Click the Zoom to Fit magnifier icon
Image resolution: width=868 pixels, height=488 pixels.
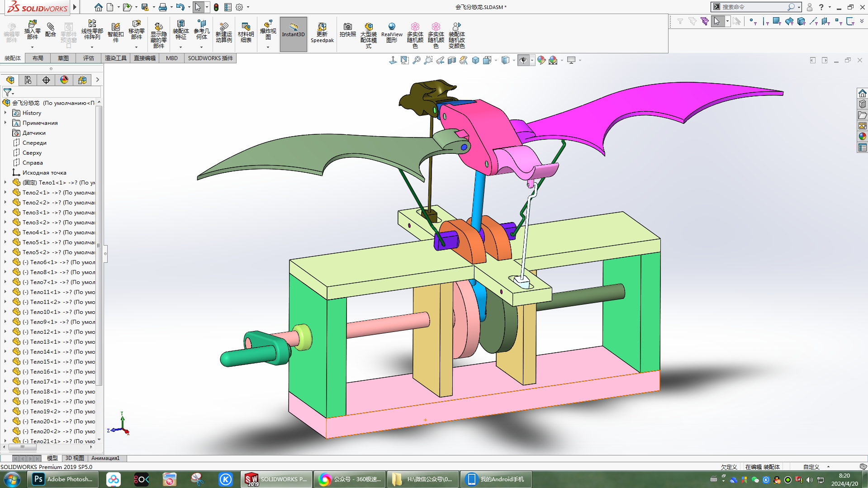(416, 60)
